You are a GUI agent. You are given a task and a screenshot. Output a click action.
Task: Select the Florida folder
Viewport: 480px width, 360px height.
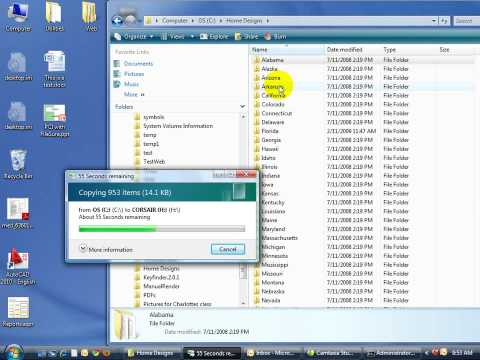point(270,131)
